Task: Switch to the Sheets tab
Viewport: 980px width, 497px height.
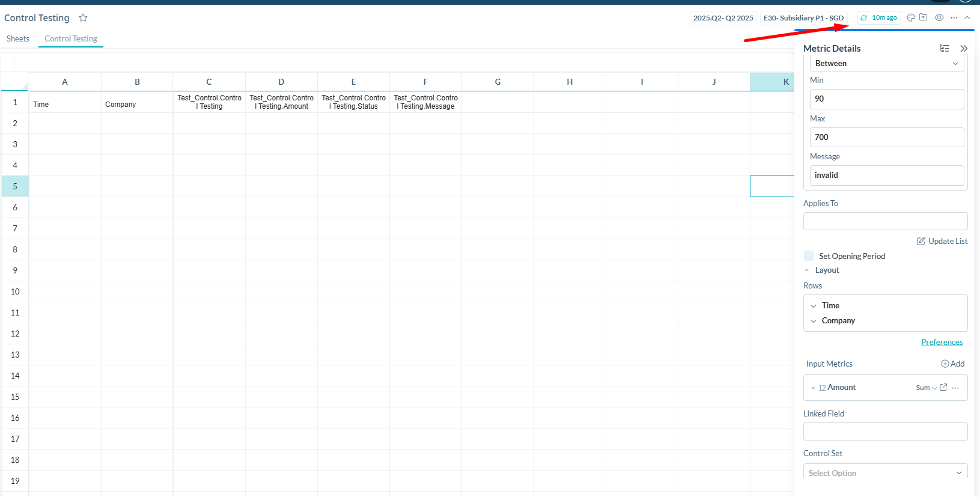Action: [x=18, y=38]
